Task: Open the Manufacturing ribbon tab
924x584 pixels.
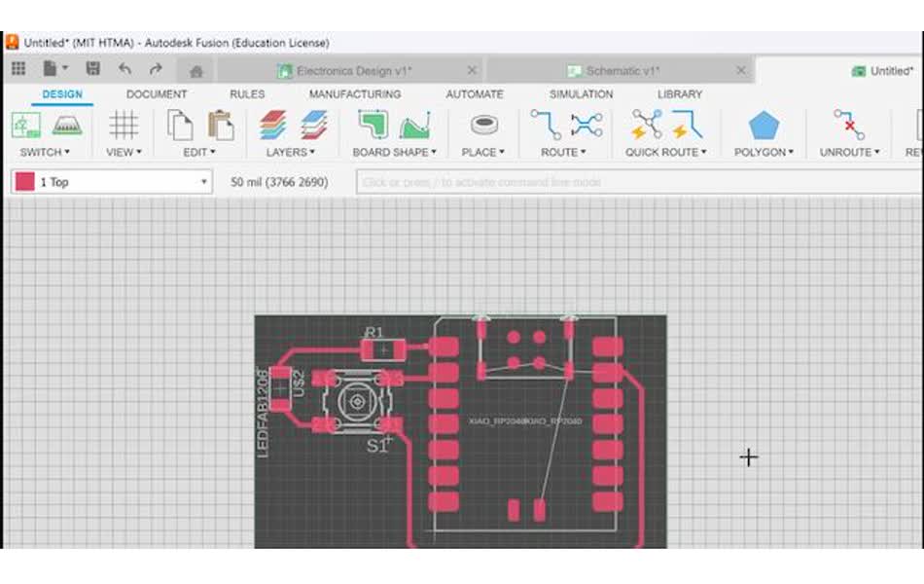Action: click(x=355, y=93)
